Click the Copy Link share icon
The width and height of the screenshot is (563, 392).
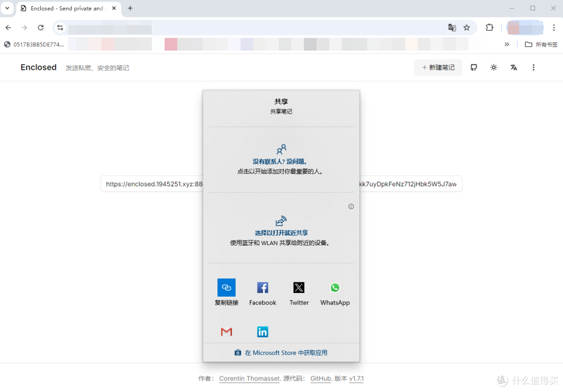point(226,288)
